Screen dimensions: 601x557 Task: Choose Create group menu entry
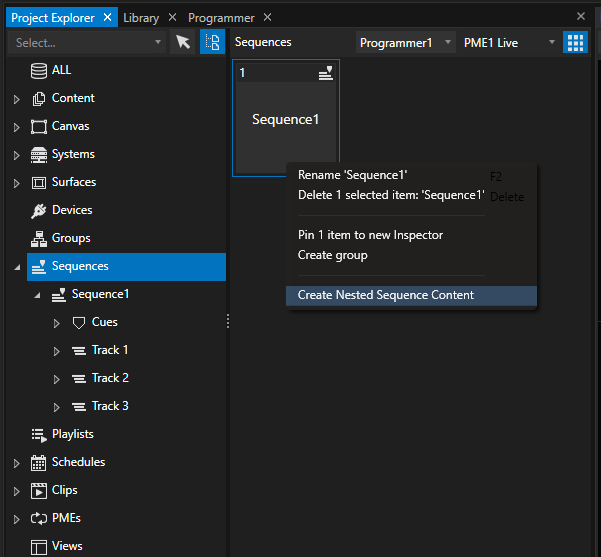click(x=411, y=255)
